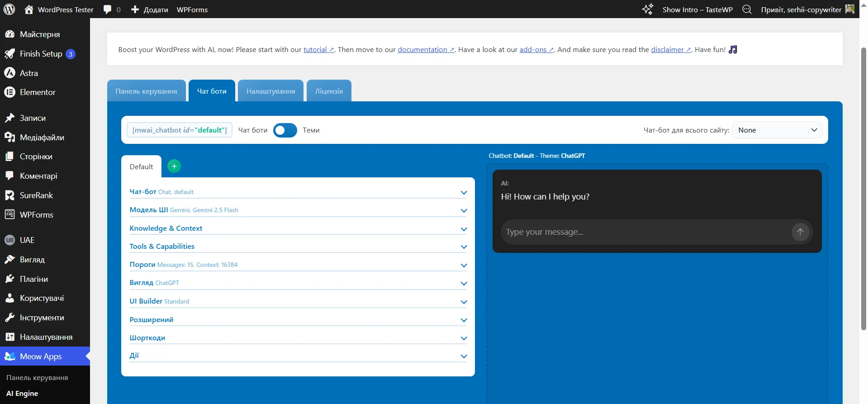
Task: Open the documentation link
Action: (422, 50)
